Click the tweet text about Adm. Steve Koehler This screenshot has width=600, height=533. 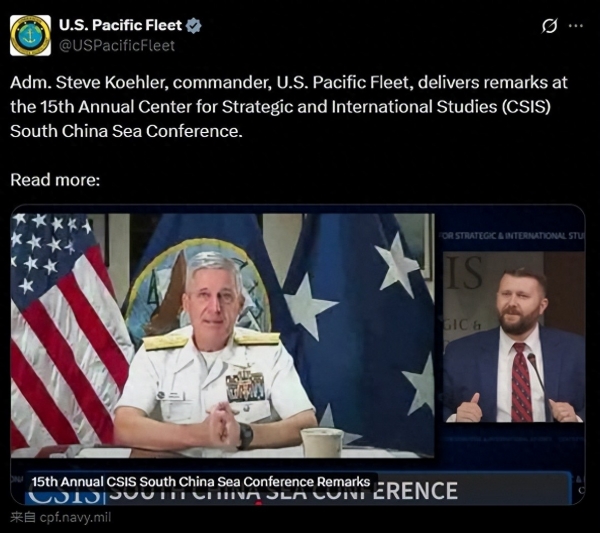[x=289, y=107]
